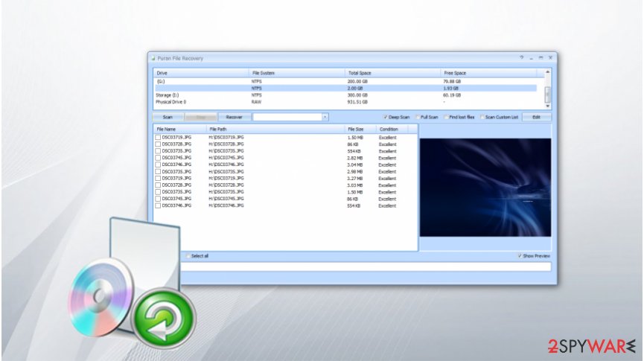Select the Storage (I:) drive row

tap(345, 95)
